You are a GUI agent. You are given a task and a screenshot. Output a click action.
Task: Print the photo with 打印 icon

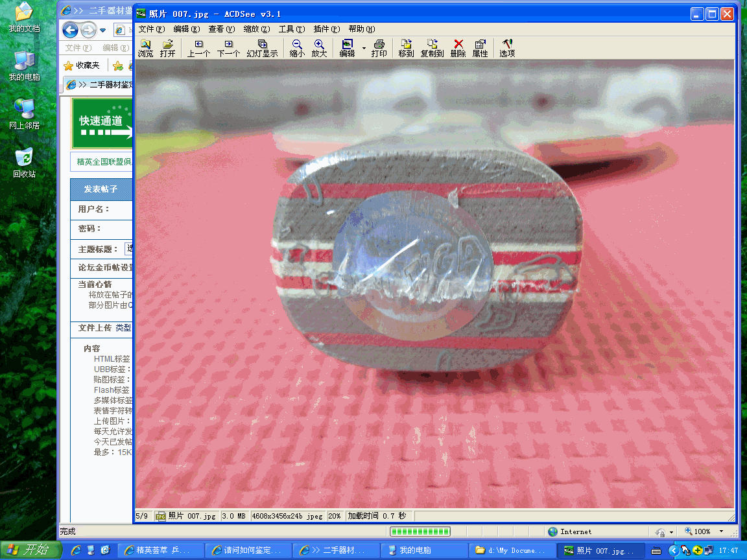pyautogui.click(x=379, y=48)
